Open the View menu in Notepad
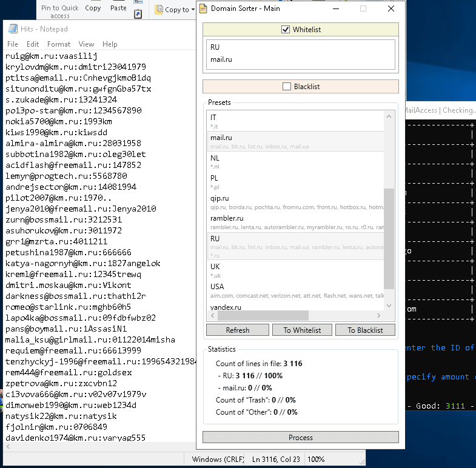The image size is (476, 468). 86,44
